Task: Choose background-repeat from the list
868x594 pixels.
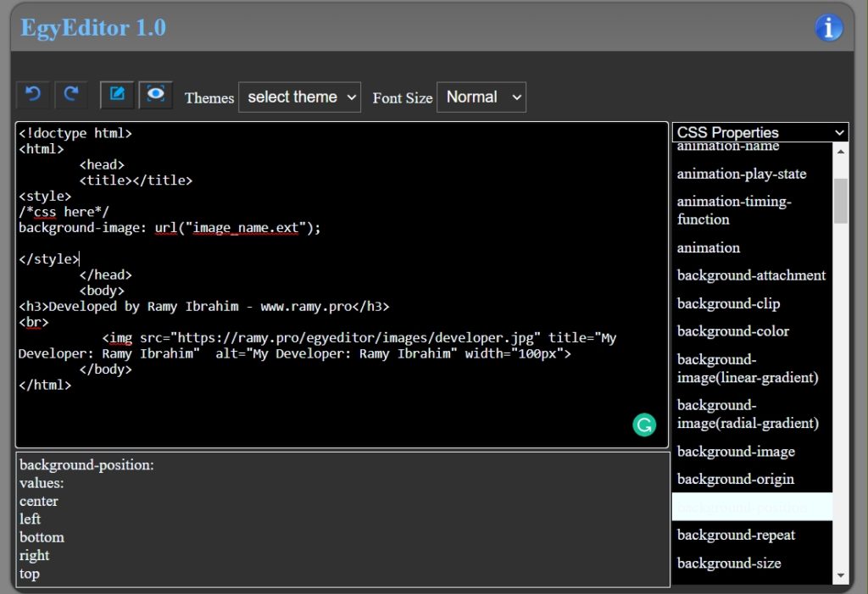Action: [736, 535]
